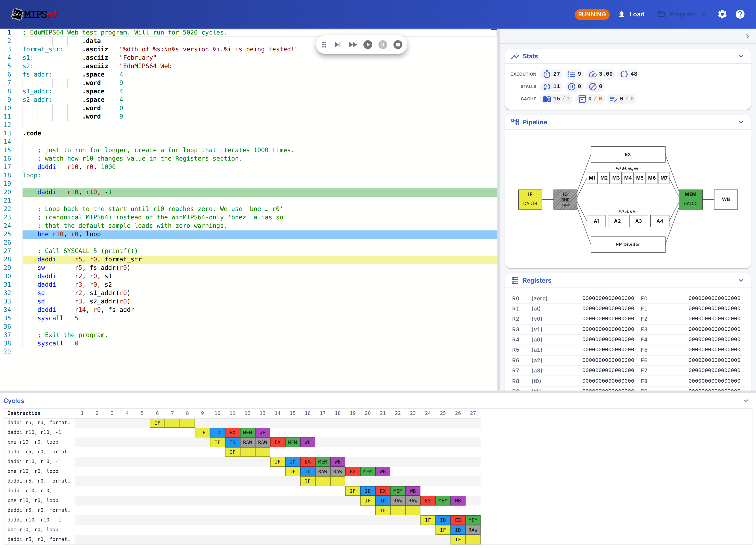This screenshot has width=756, height=548.
Task: Run multiple cycles with fast-forward
Action: pyautogui.click(x=353, y=45)
